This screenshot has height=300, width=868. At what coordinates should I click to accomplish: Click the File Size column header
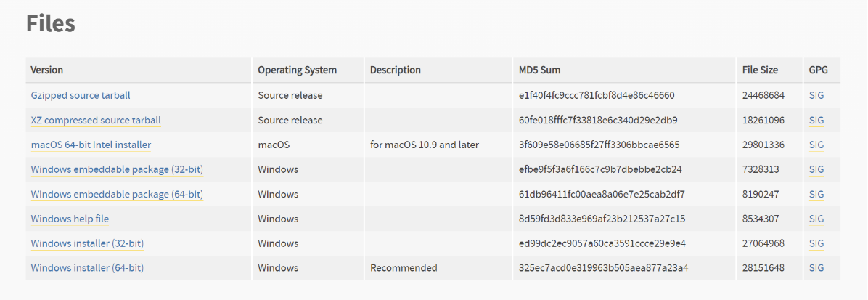760,70
